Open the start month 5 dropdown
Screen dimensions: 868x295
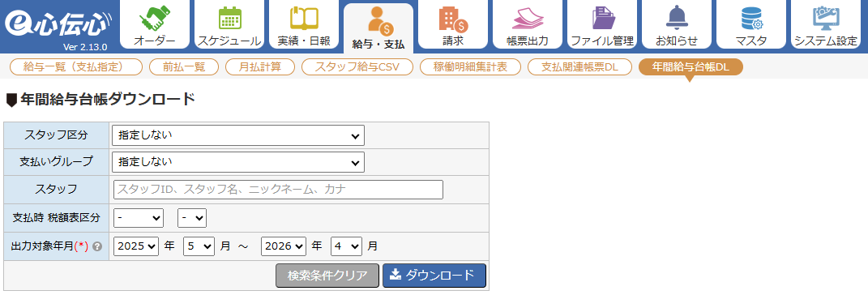coord(199,246)
